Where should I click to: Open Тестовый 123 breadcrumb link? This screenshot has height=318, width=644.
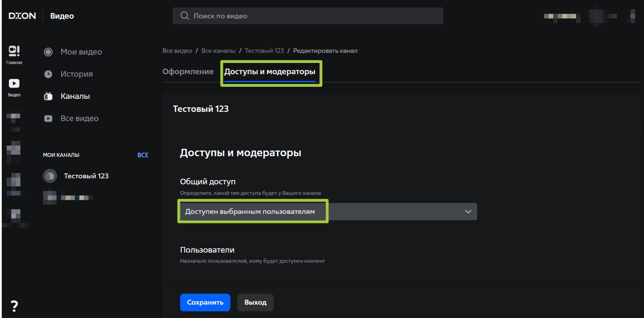264,51
